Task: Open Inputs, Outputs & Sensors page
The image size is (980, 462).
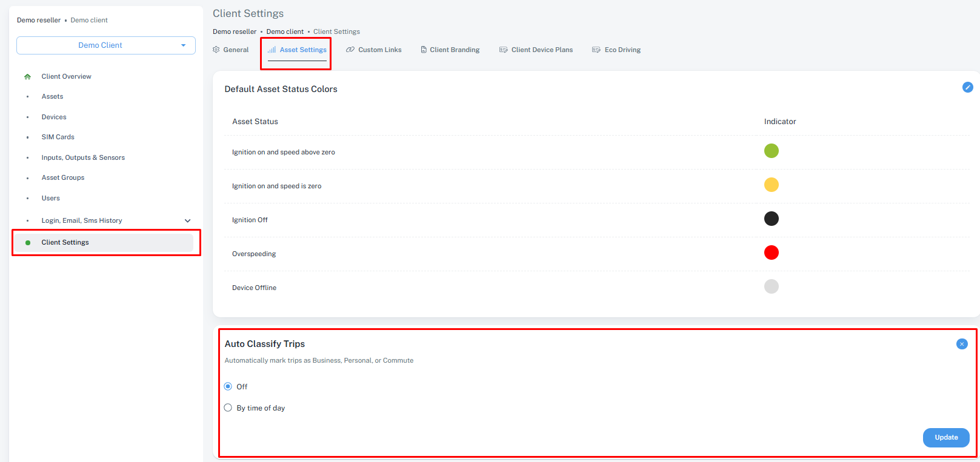Action: (x=83, y=157)
